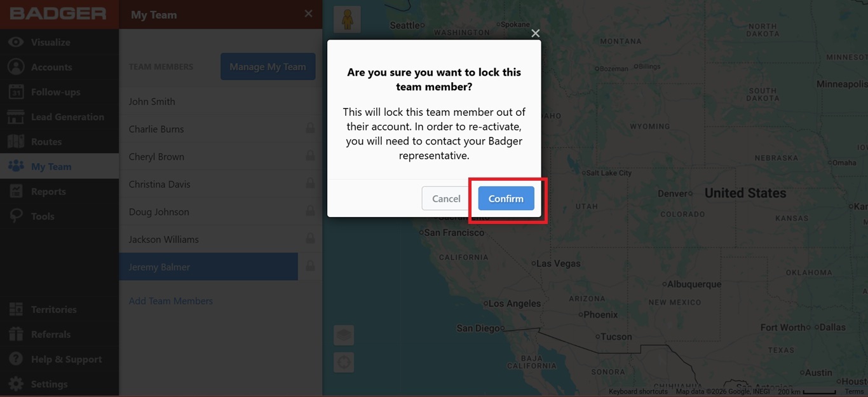Click the Reports chart icon
The height and width of the screenshot is (397, 868).
click(x=16, y=192)
